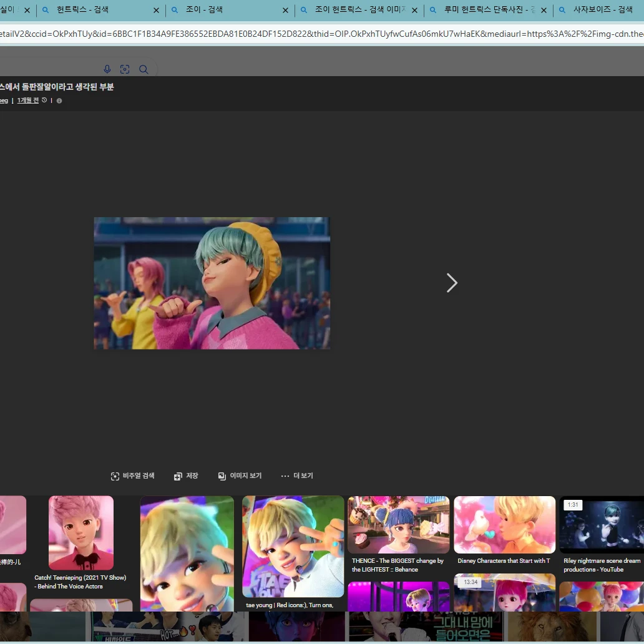The width and height of the screenshot is (644, 644).
Task: Open the tae young Red icons thumbnail
Action: pos(293,546)
